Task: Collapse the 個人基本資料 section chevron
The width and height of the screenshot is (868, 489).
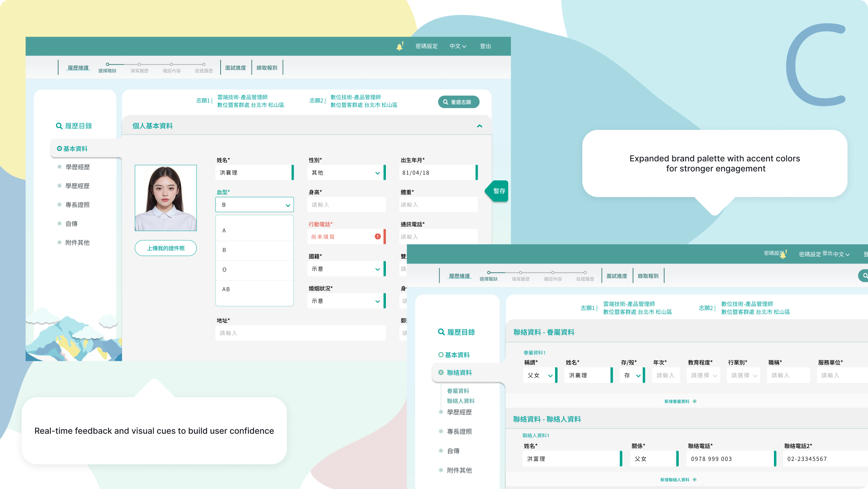Action: [480, 126]
